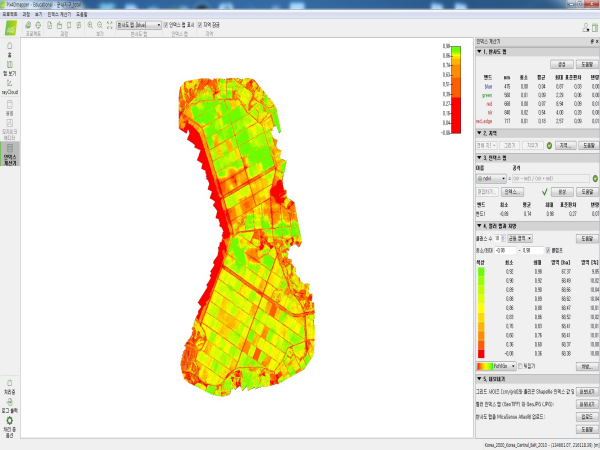The width and height of the screenshot is (600, 450).
Task: Open the region selection dropdown in section 2
Action: 487,145
